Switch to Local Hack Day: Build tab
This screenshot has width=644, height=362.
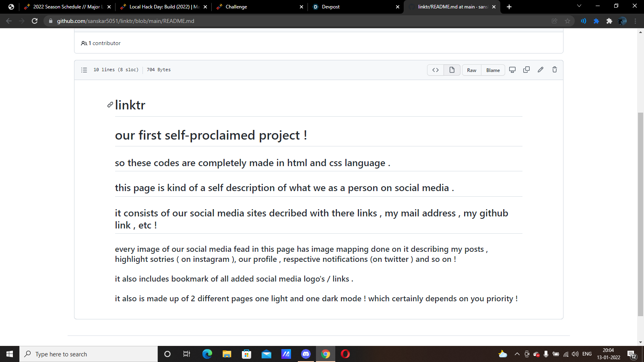click(x=164, y=7)
